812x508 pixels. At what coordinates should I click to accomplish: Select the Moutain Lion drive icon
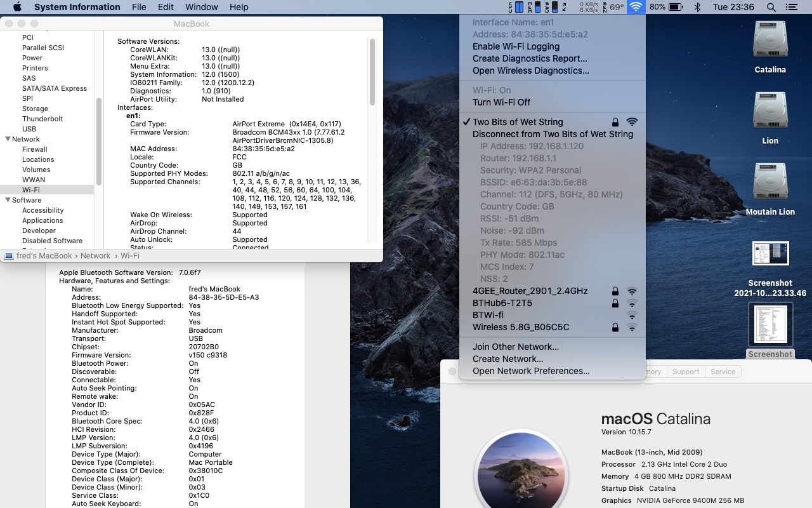[x=769, y=182]
